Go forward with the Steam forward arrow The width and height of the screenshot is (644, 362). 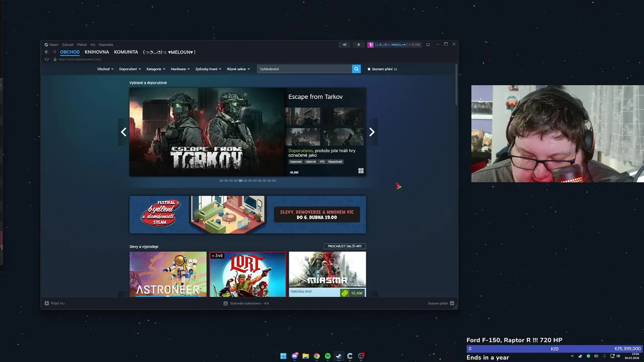point(54,52)
